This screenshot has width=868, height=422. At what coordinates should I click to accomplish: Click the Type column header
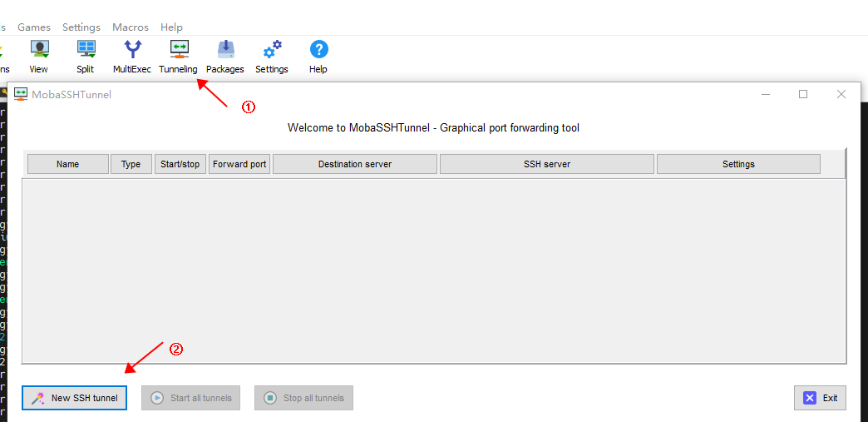131,164
